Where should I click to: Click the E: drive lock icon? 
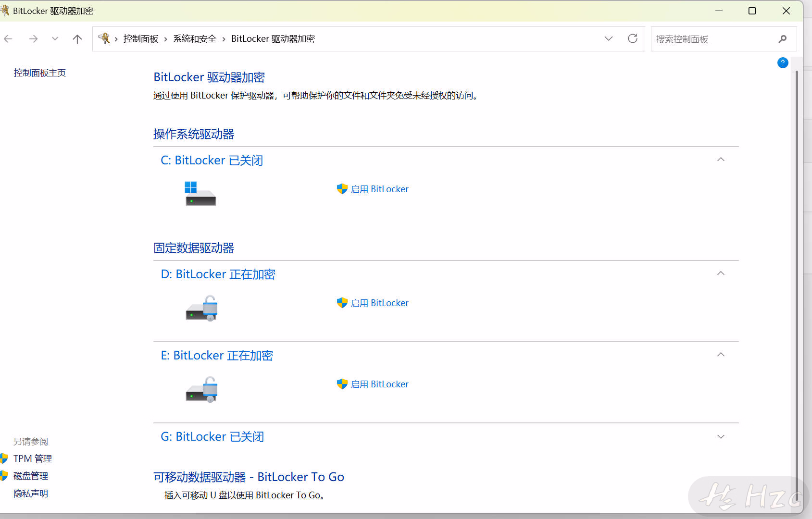click(x=202, y=389)
